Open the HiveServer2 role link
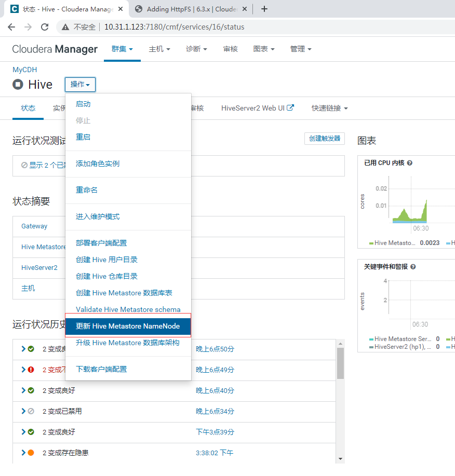Viewport: 455px width, 476px height. [x=39, y=267]
